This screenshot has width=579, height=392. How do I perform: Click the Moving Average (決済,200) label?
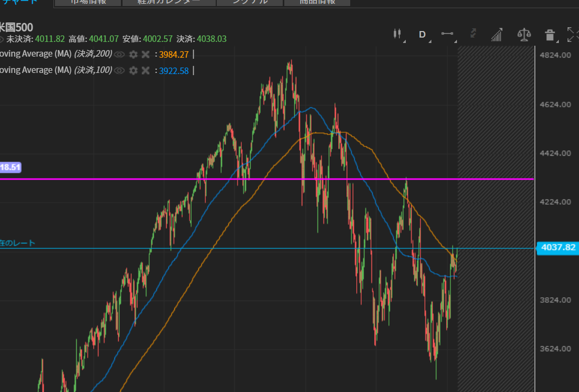pyautogui.click(x=54, y=54)
